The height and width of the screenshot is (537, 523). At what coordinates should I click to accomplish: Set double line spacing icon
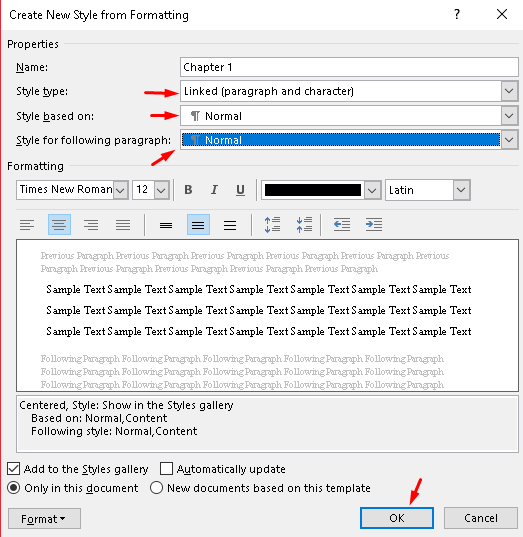[230, 225]
